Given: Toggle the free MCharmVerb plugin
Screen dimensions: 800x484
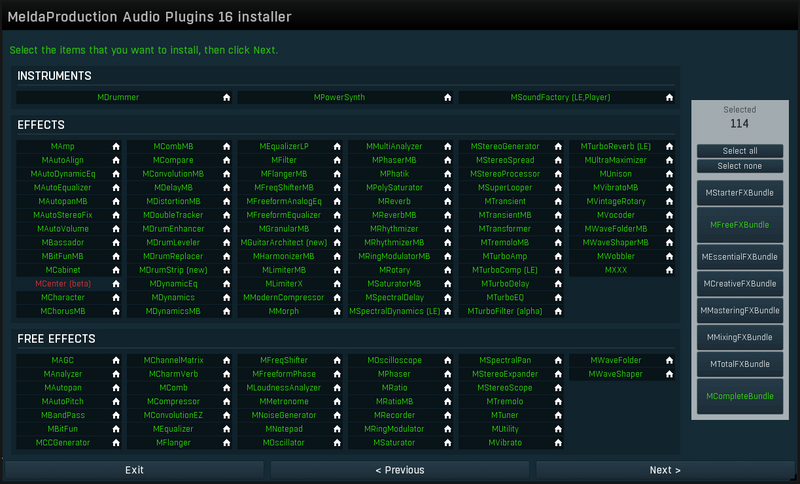Looking at the screenshot, I should (x=173, y=374).
